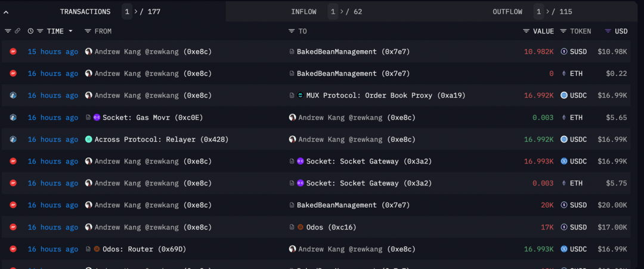Open the '15 hours ago' transaction link
The image size is (644, 269).
tap(52, 52)
